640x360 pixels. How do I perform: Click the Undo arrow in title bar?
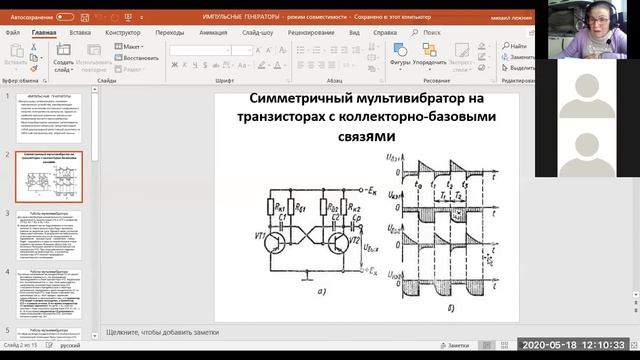tap(98, 18)
